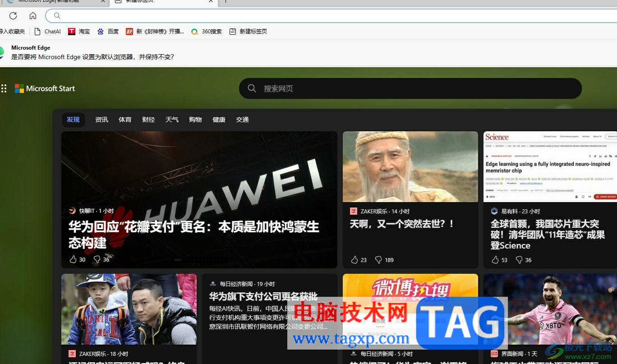This screenshot has height=364, width=617.
Task: Switch to the 发现 feed tab
Action: (x=73, y=120)
